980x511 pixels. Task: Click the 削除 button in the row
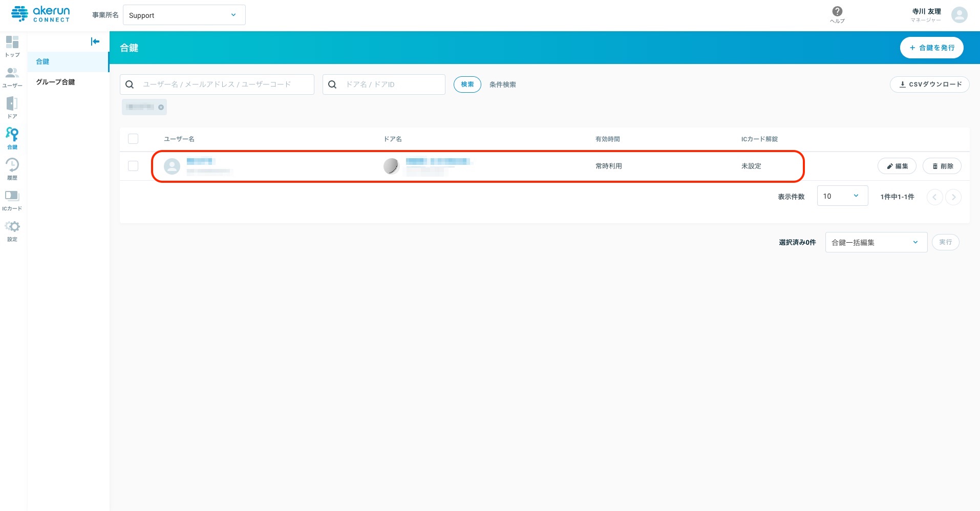pos(942,166)
